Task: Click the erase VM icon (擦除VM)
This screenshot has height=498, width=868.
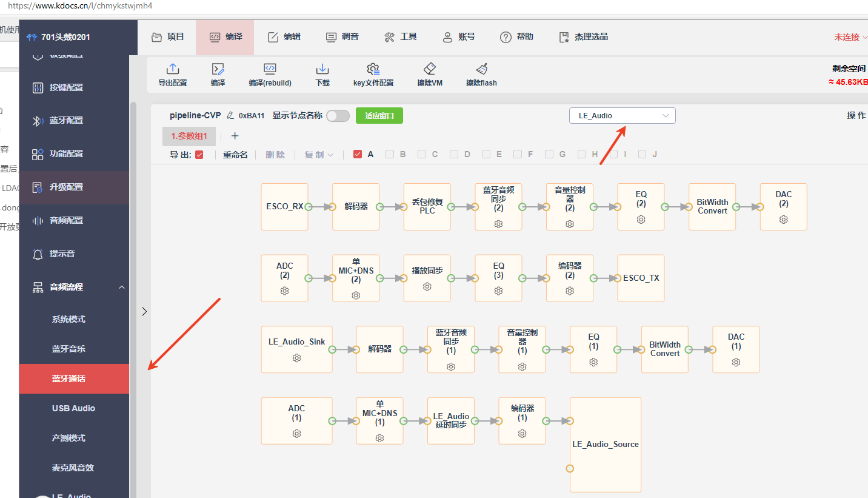Action: point(430,69)
